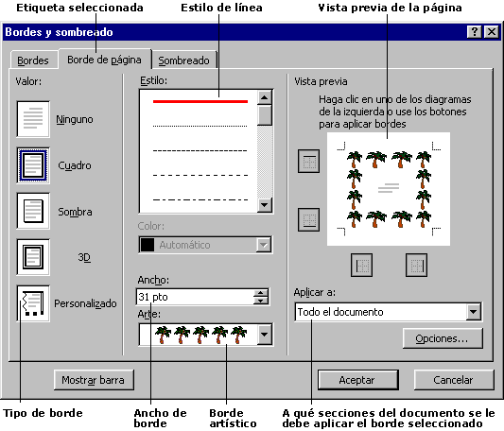Toggle the bottom border button in preview
The image size is (504, 431).
tap(308, 220)
